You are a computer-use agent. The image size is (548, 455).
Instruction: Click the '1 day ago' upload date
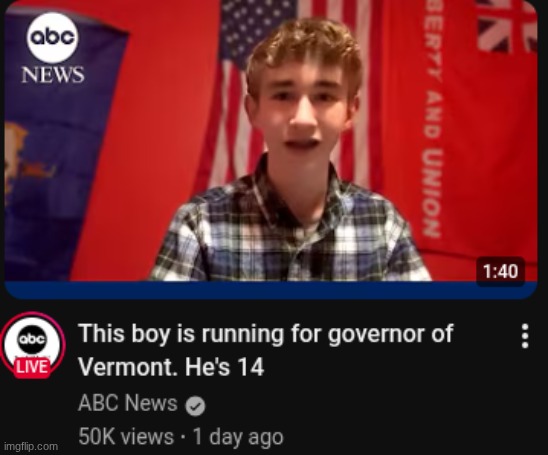(x=238, y=437)
